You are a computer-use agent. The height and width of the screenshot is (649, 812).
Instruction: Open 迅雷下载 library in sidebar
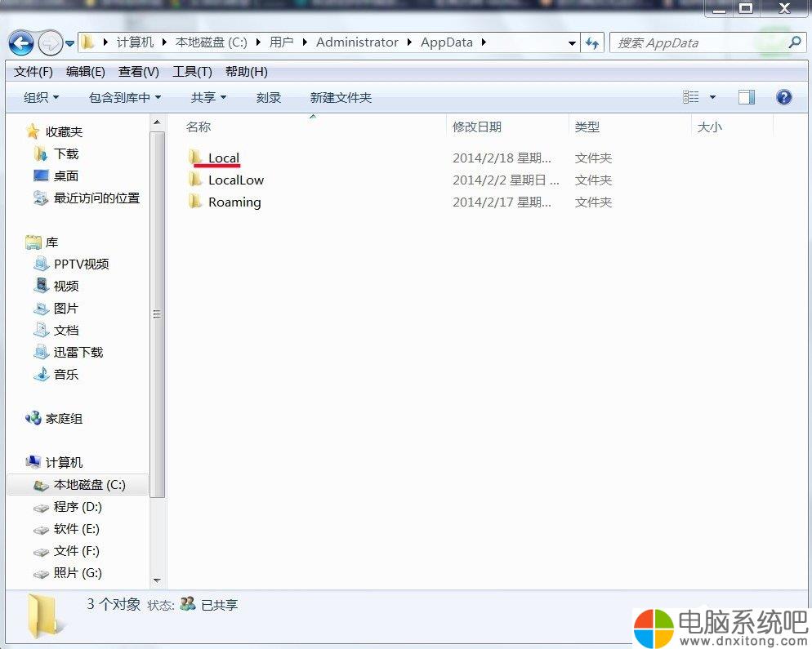(x=78, y=352)
